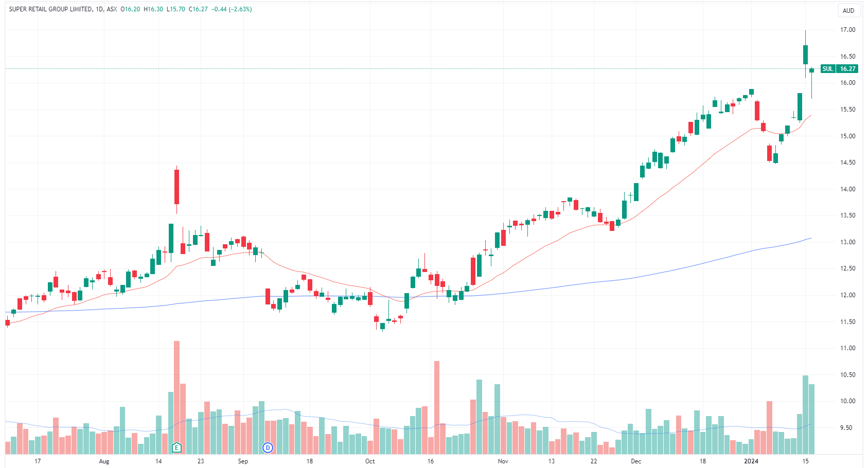The image size is (868, 468).
Task: Click the tall red mid-October volume bar
Action: pos(437,406)
